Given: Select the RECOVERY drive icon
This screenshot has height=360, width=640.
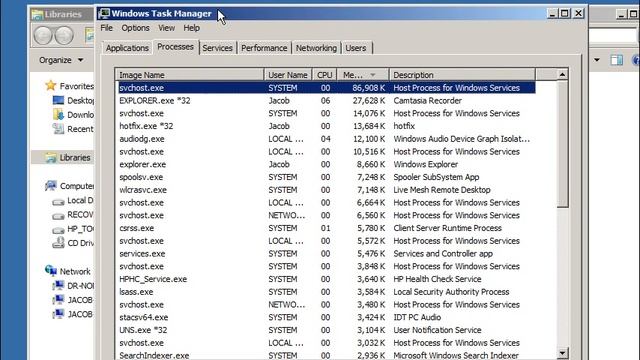Looking at the screenshot, I should [x=58, y=216].
